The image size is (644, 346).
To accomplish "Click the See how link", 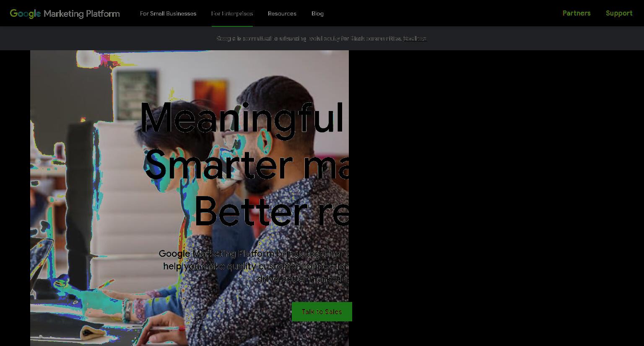I will click(415, 39).
